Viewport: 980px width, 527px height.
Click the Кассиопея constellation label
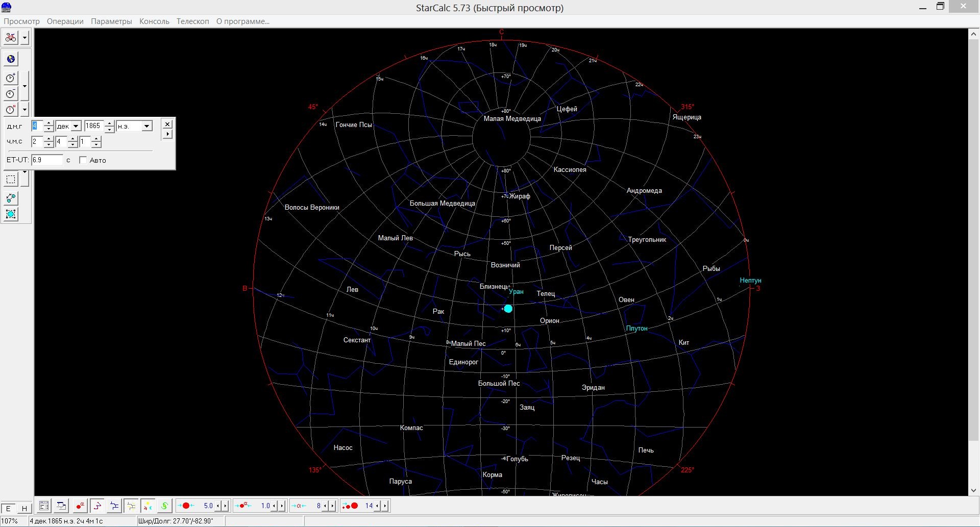pos(570,170)
